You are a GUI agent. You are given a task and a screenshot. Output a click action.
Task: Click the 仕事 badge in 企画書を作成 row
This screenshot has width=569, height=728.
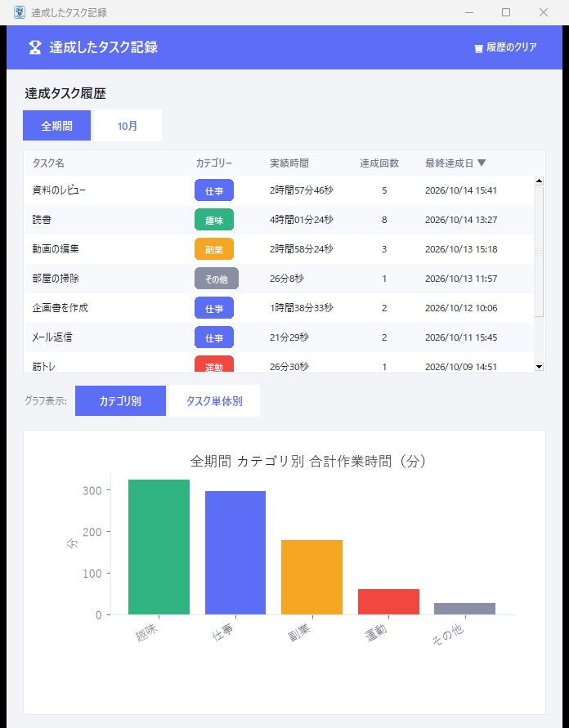pyautogui.click(x=214, y=308)
